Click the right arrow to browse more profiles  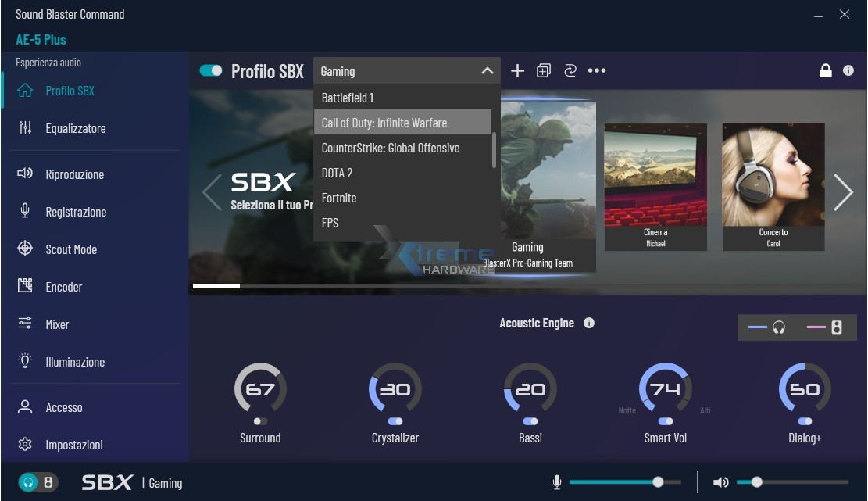[x=843, y=191]
